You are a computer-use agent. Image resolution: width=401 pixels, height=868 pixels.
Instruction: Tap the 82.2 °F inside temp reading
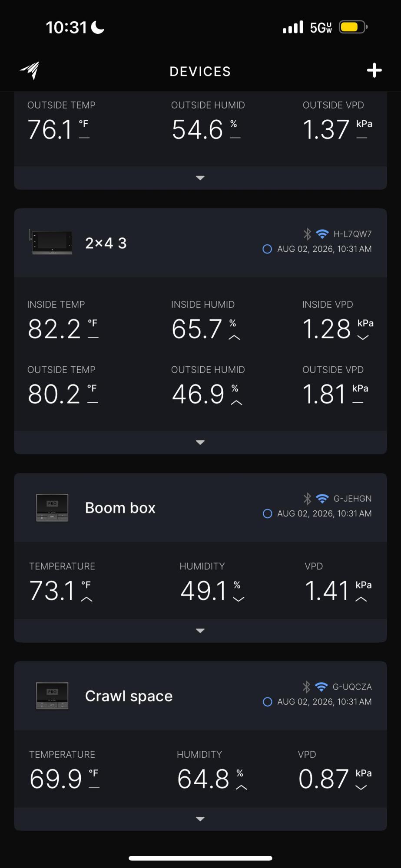click(63, 329)
